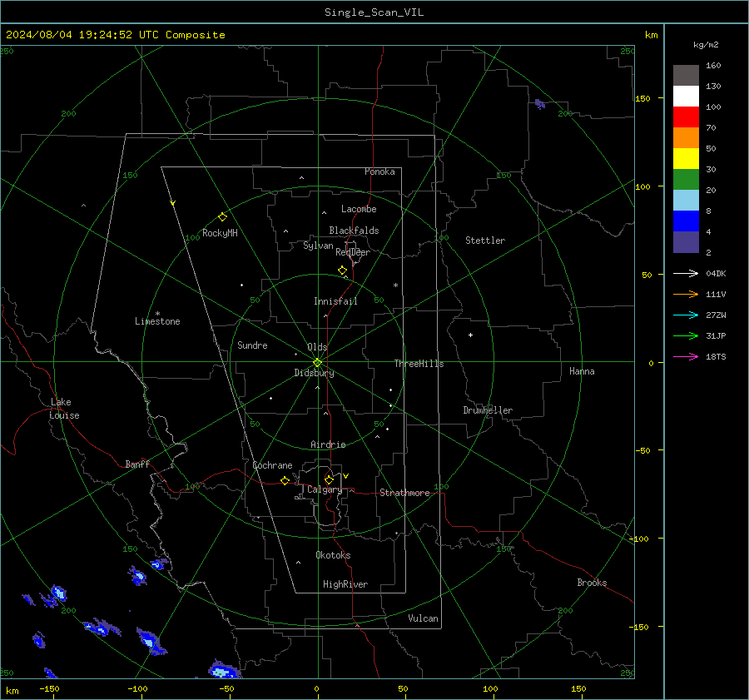Click the Lake Louise label

[64, 409]
